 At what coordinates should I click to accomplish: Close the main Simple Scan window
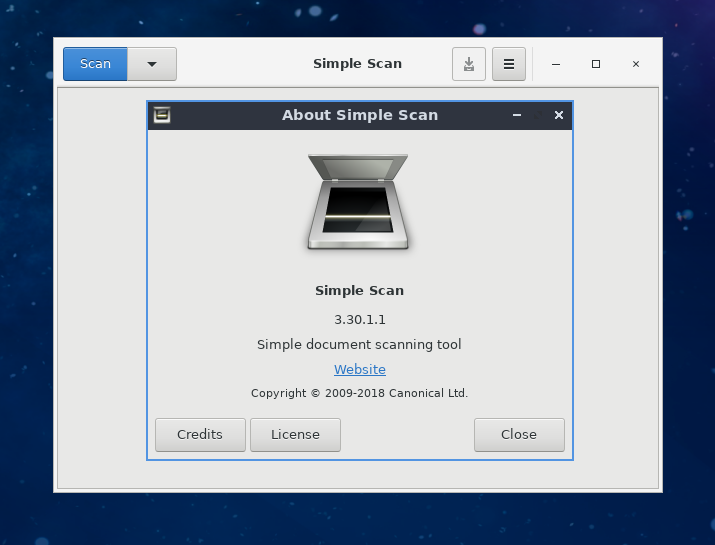click(636, 64)
